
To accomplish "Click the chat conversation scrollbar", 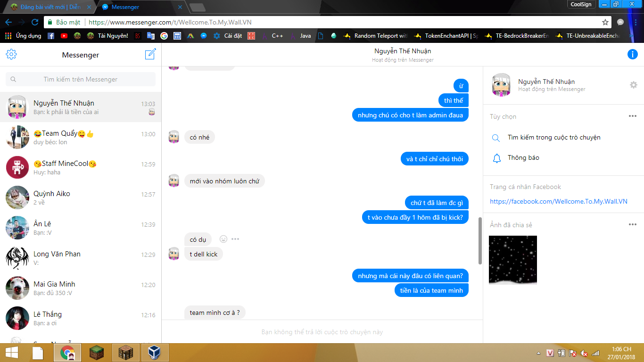I will [480, 240].
